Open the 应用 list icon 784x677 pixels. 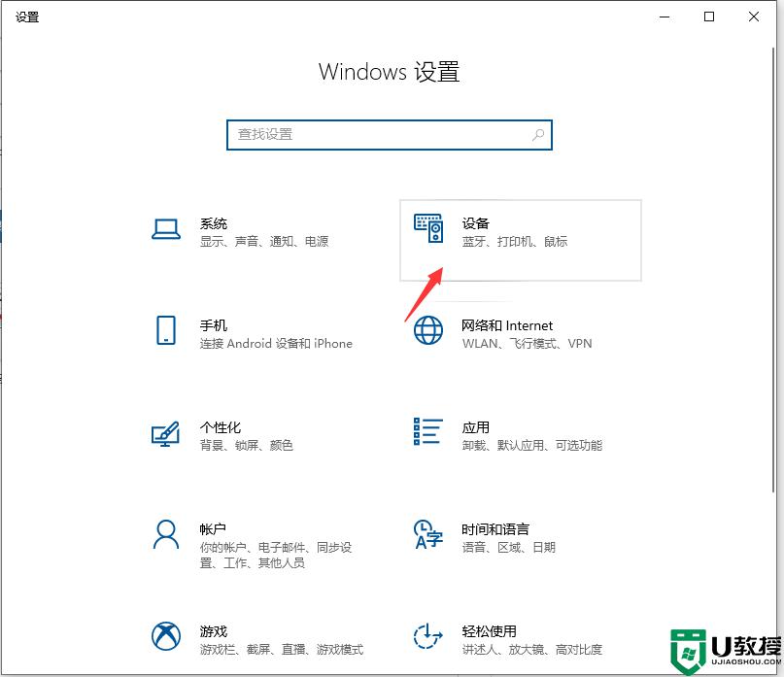428,431
